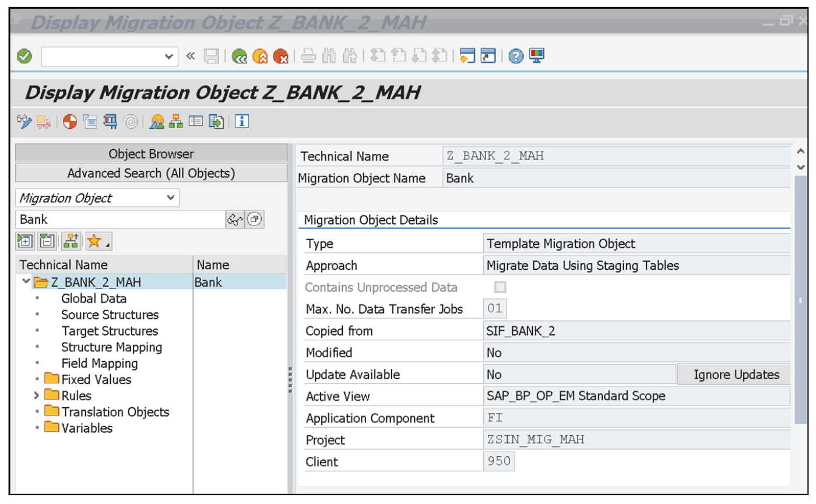Cancel the transaction with the red X icon

click(280, 56)
